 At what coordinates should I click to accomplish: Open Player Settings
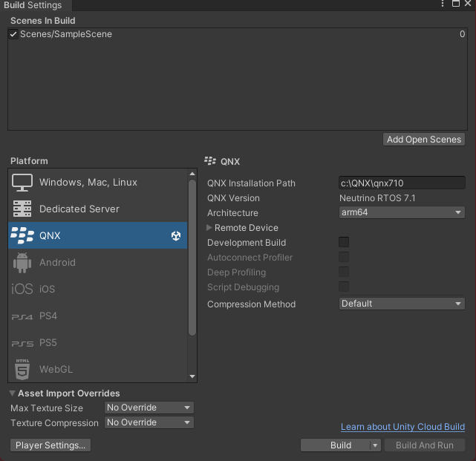click(50, 445)
